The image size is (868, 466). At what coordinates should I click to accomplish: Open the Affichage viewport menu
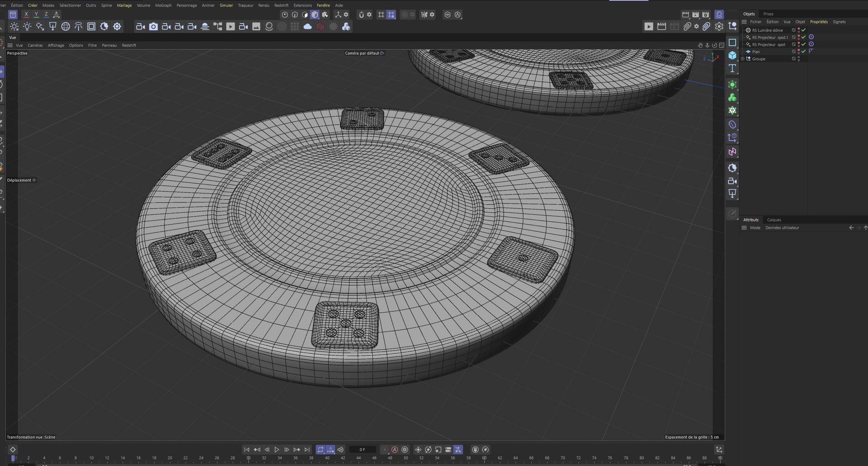[x=56, y=45]
